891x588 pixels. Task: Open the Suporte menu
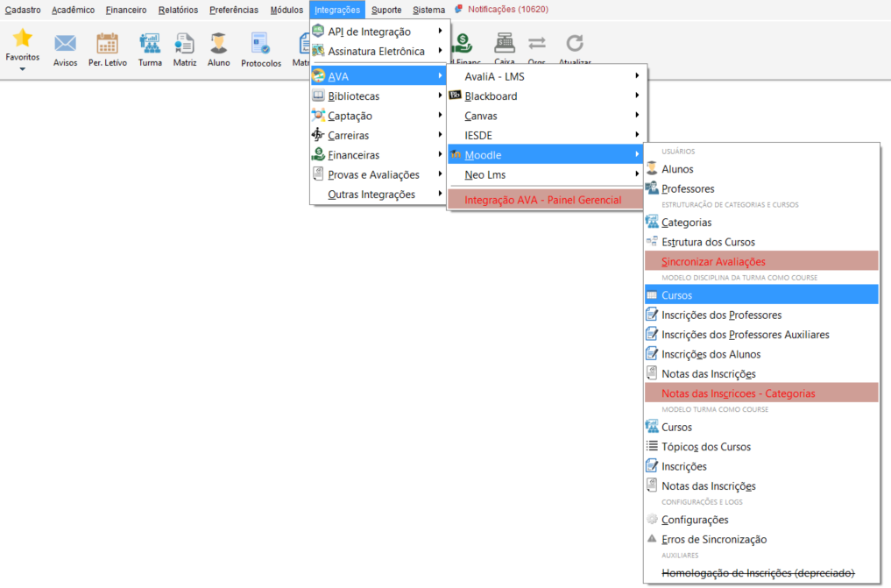coord(386,10)
